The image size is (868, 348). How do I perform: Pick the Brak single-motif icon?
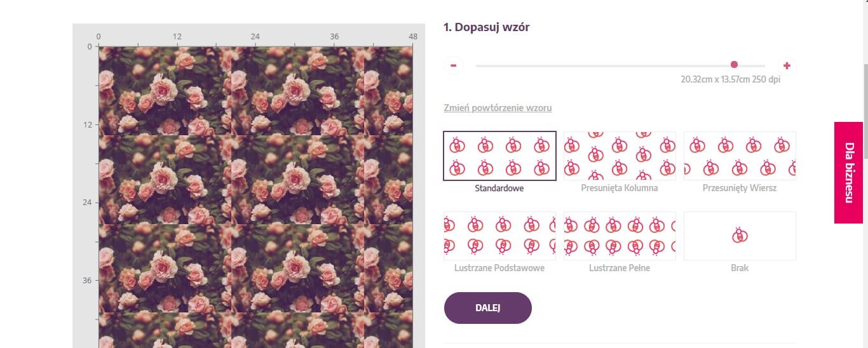pos(740,236)
